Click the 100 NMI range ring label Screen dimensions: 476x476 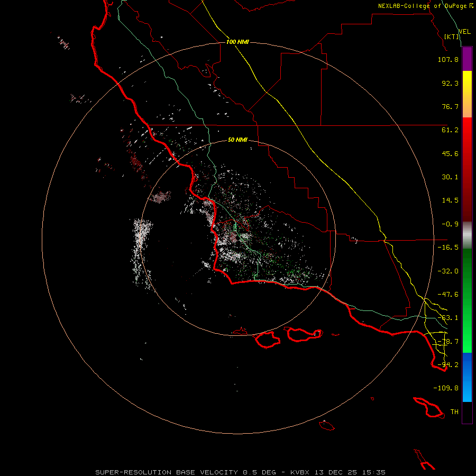pyautogui.click(x=237, y=42)
